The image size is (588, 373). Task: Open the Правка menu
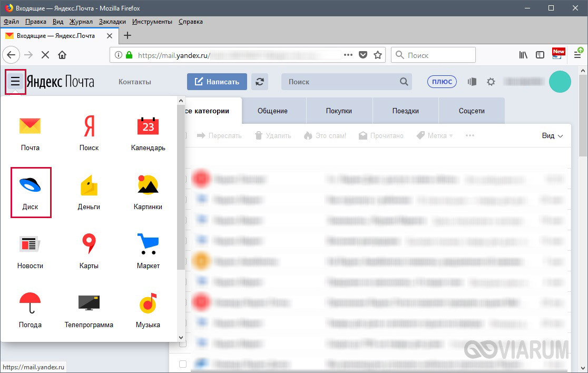(36, 22)
